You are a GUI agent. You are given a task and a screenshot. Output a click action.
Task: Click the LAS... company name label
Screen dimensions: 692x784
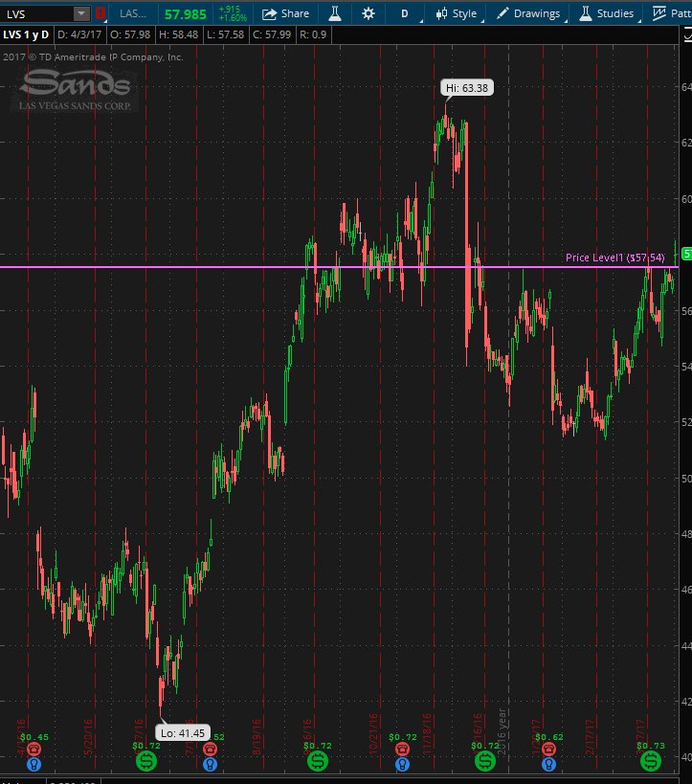pyautogui.click(x=133, y=13)
